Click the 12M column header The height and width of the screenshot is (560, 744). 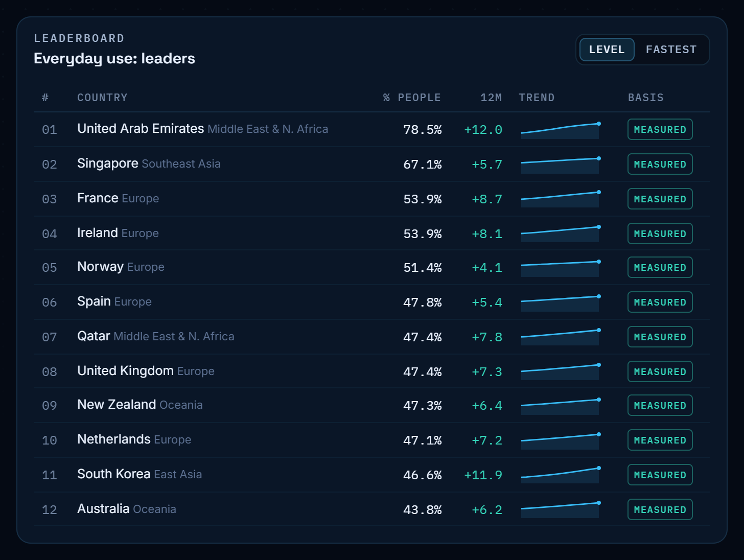(x=491, y=98)
